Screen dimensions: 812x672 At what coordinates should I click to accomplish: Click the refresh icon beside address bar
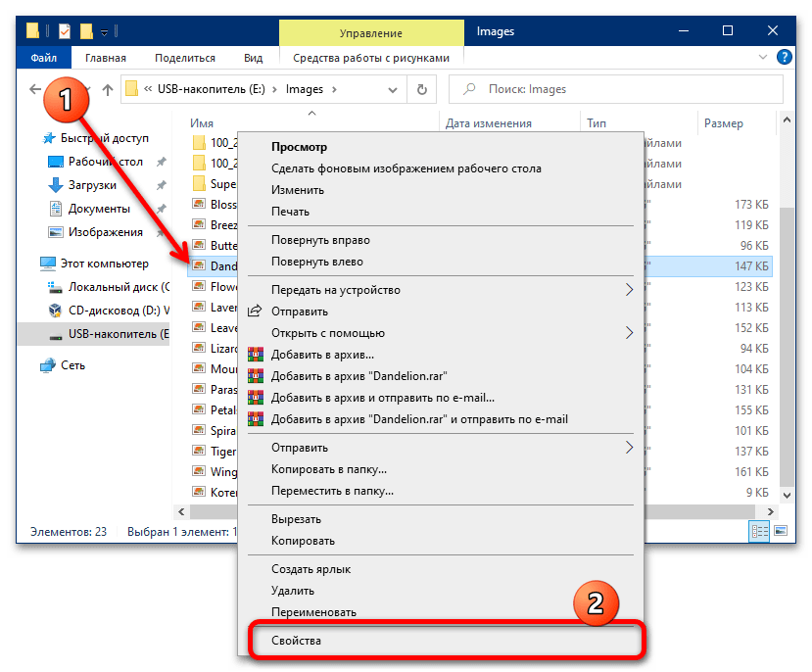(421, 89)
